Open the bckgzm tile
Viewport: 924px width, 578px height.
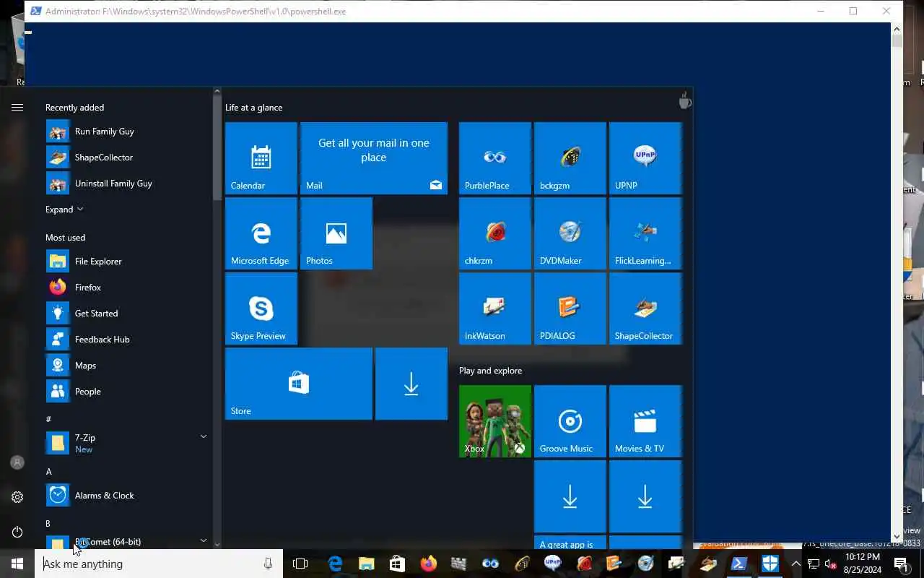click(570, 158)
